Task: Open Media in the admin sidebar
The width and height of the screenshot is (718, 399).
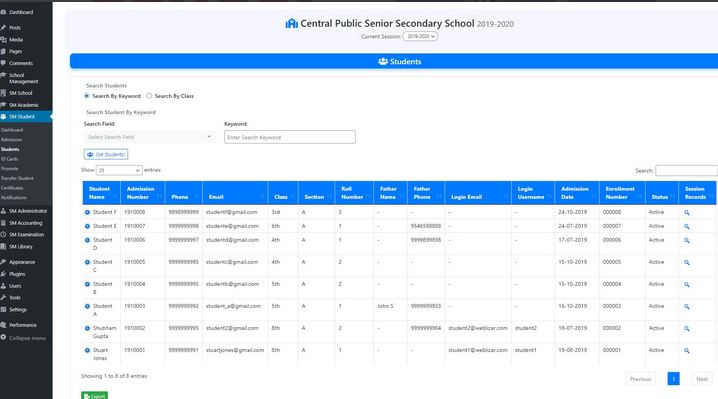Action: point(16,40)
